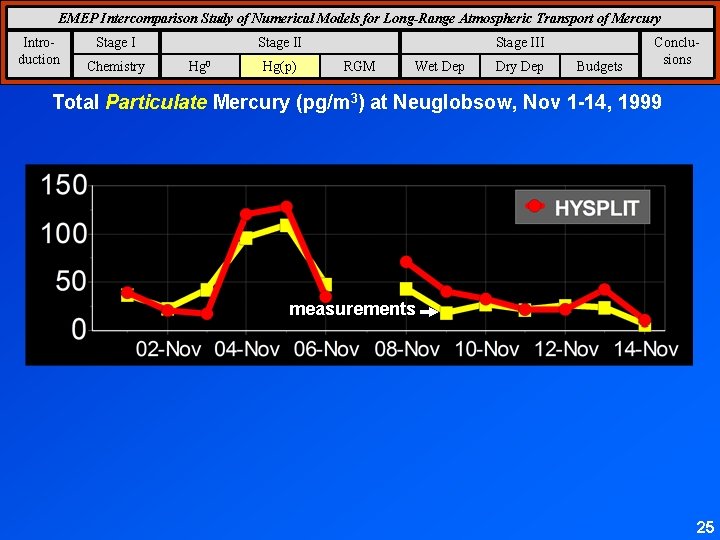Click the yellow measurement data point at 08-Nov
This screenshot has height=540, width=720.
406,289
